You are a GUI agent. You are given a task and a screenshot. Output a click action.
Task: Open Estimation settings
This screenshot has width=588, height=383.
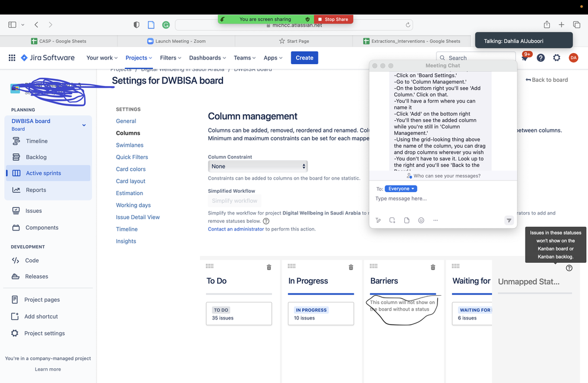[129, 193]
